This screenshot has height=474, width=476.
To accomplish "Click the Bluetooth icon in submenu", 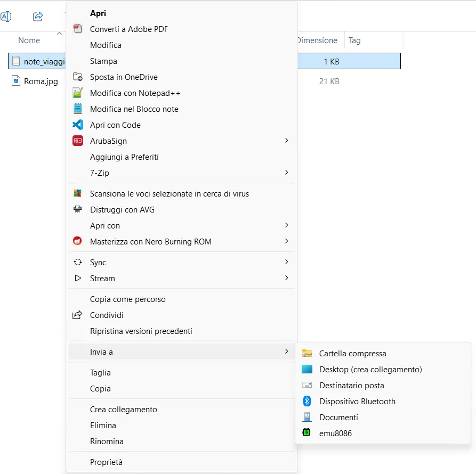I will point(307,401).
